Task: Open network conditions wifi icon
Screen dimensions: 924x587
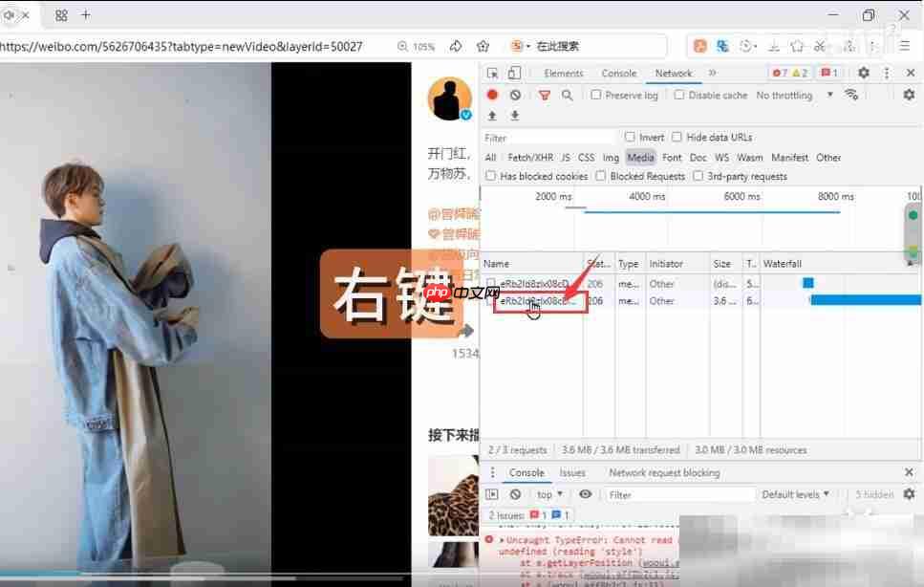Action: click(851, 95)
